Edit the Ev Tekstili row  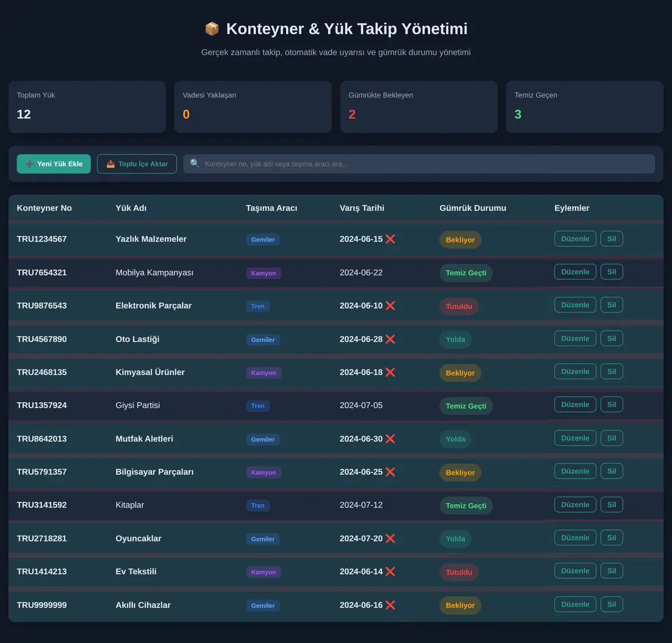click(575, 571)
